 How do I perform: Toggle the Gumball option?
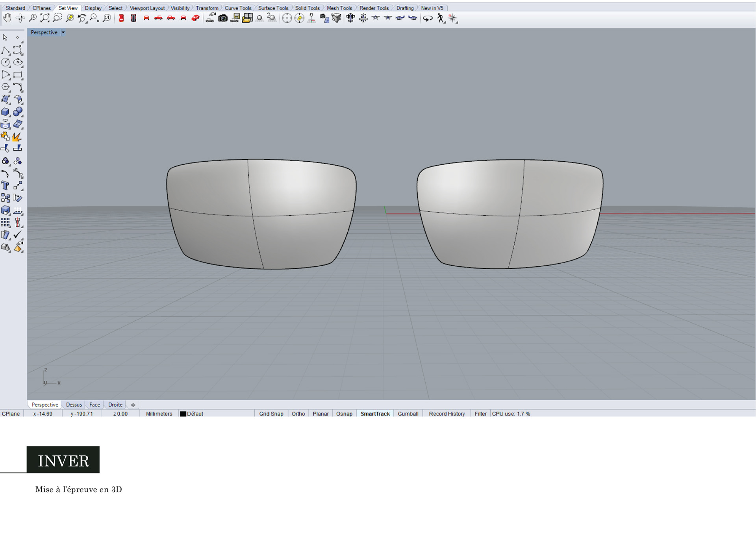408,414
